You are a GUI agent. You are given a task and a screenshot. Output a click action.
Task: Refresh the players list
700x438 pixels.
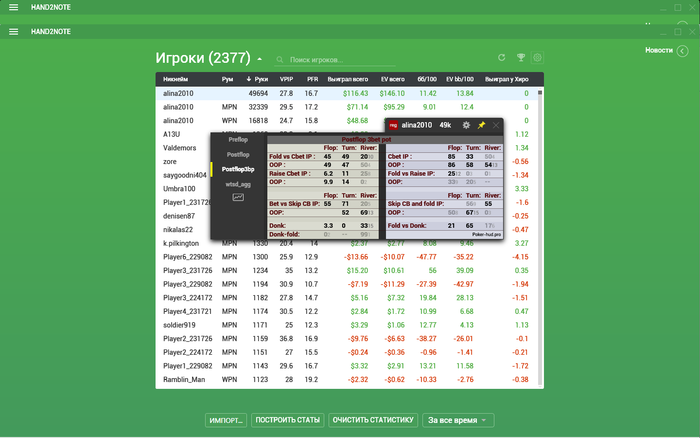501,58
